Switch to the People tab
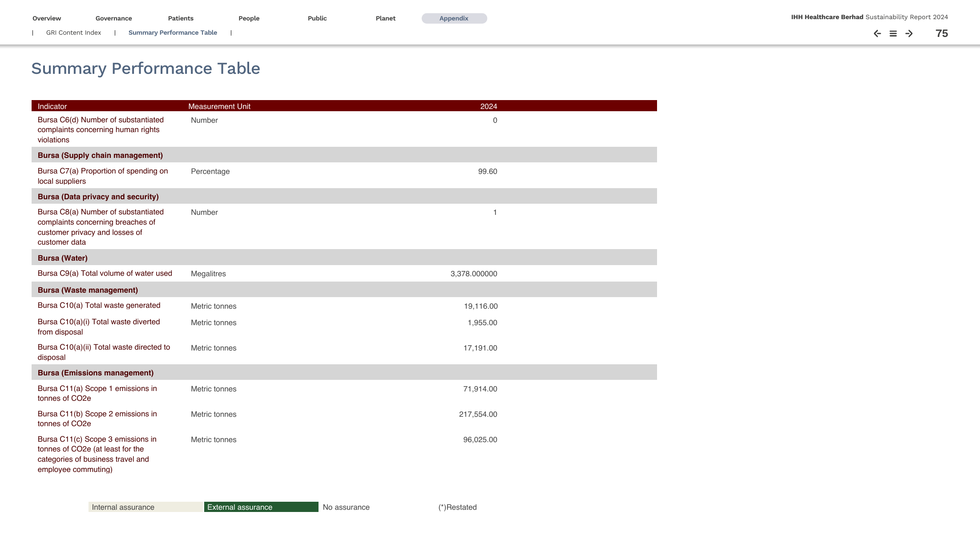The image size is (980, 552). (x=249, y=18)
